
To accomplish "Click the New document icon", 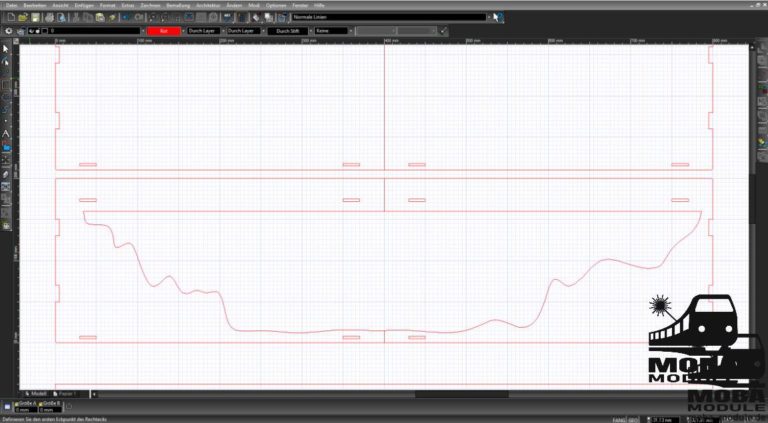I will point(11,18).
